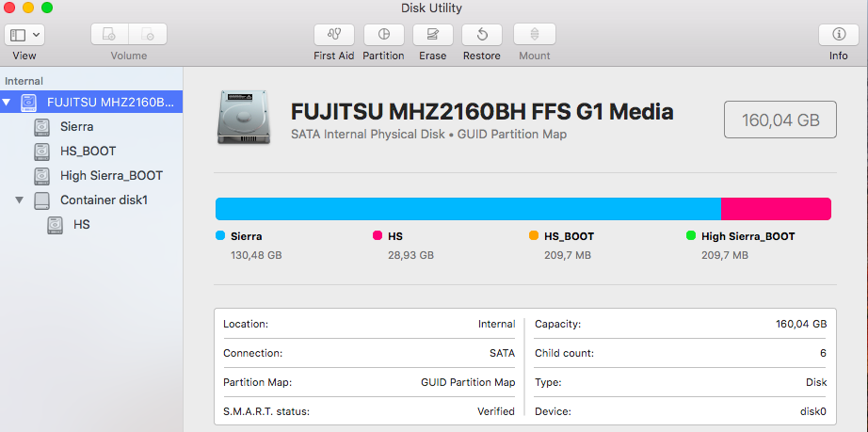Click the large hard drive image
Viewport: 868px width, 432px height.
click(x=244, y=118)
